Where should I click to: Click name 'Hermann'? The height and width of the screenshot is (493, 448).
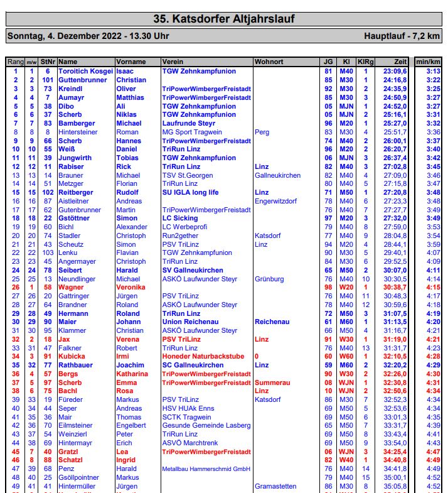click(73, 314)
